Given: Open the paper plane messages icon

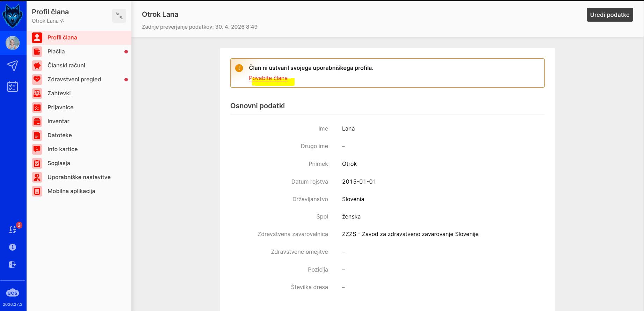Looking at the screenshot, I should (x=13, y=65).
